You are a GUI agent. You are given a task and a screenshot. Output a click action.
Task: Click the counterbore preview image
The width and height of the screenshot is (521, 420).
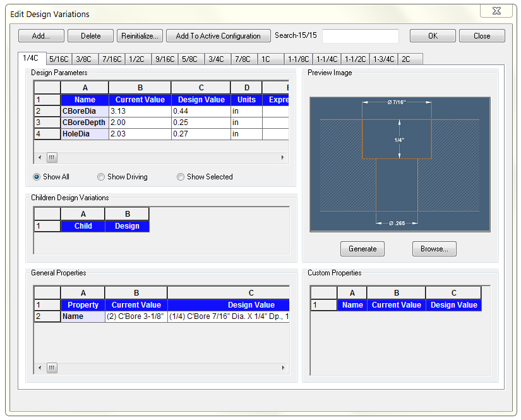click(400, 164)
